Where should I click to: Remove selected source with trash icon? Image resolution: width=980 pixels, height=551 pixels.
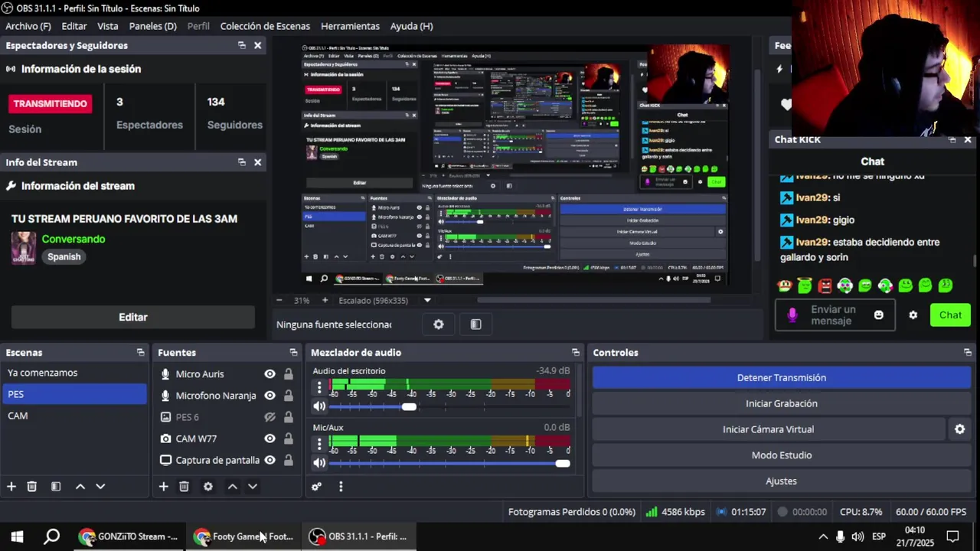[184, 487]
